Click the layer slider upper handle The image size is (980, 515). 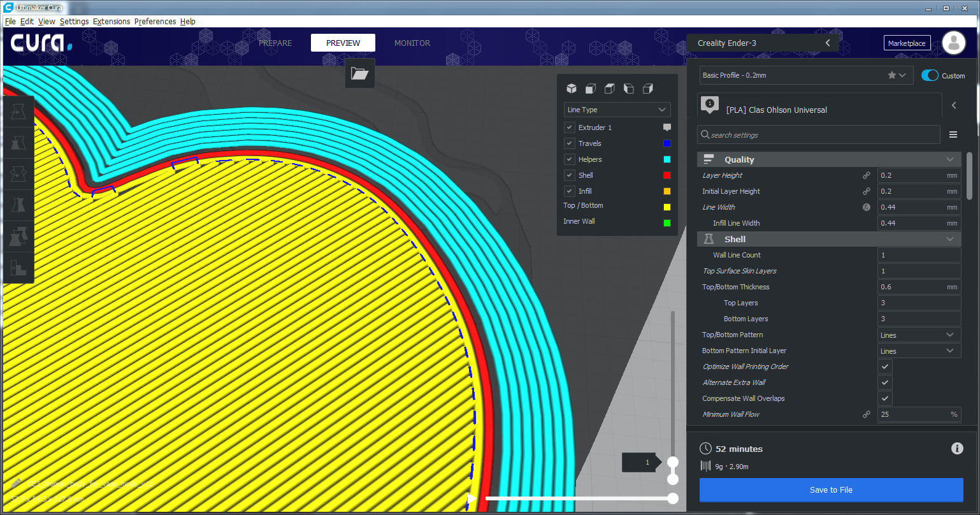(672, 462)
